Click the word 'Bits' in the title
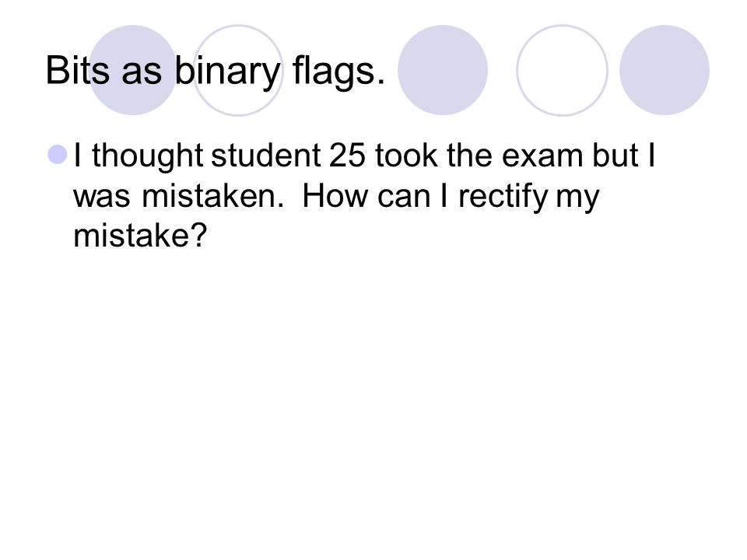The width and height of the screenshot is (747, 560). point(78,71)
